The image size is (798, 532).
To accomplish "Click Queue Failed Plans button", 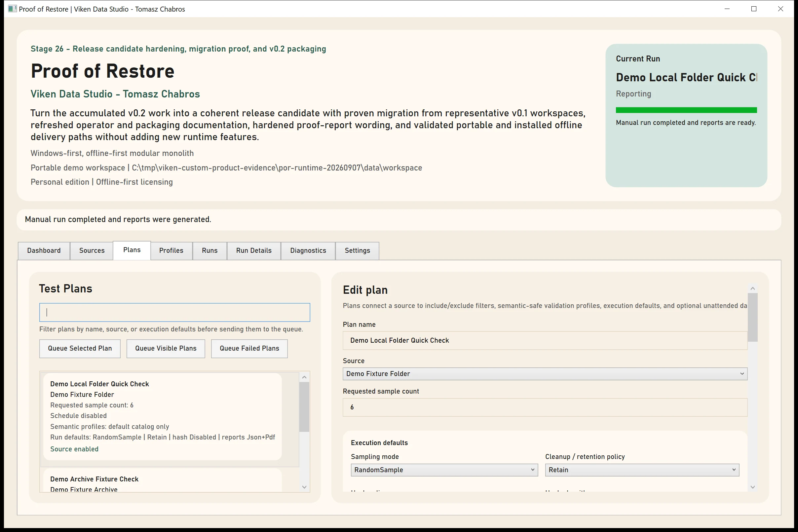I will coord(249,349).
